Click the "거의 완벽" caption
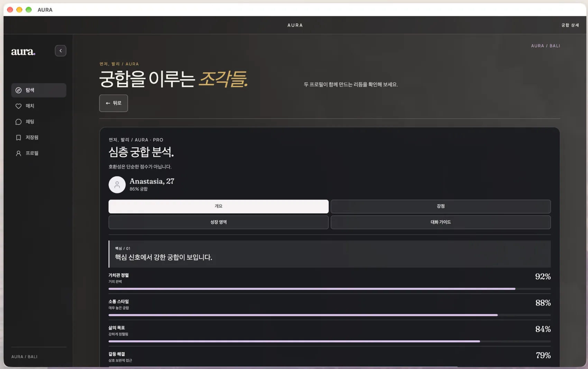The image size is (588, 369). 115,282
